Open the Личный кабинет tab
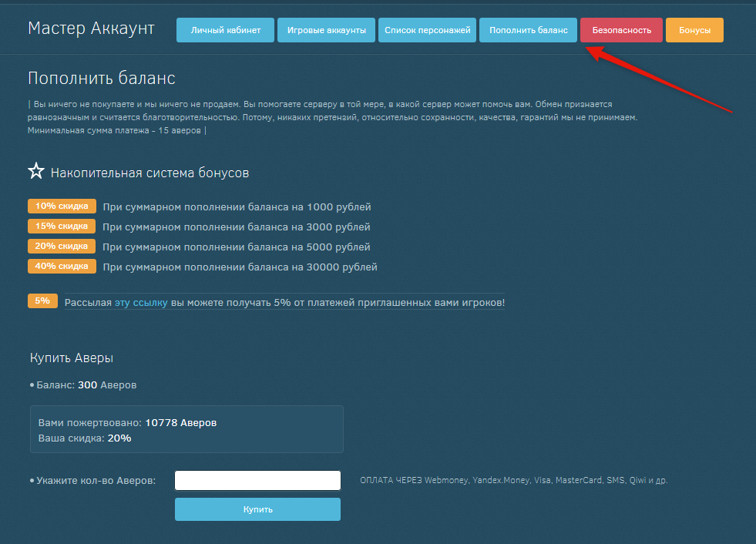 [225, 30]
